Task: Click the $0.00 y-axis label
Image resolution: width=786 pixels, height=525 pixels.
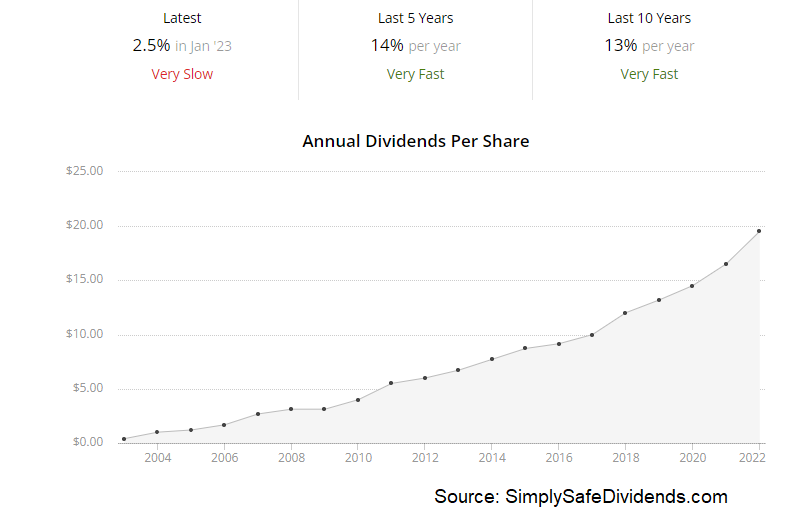Action: 88,442
